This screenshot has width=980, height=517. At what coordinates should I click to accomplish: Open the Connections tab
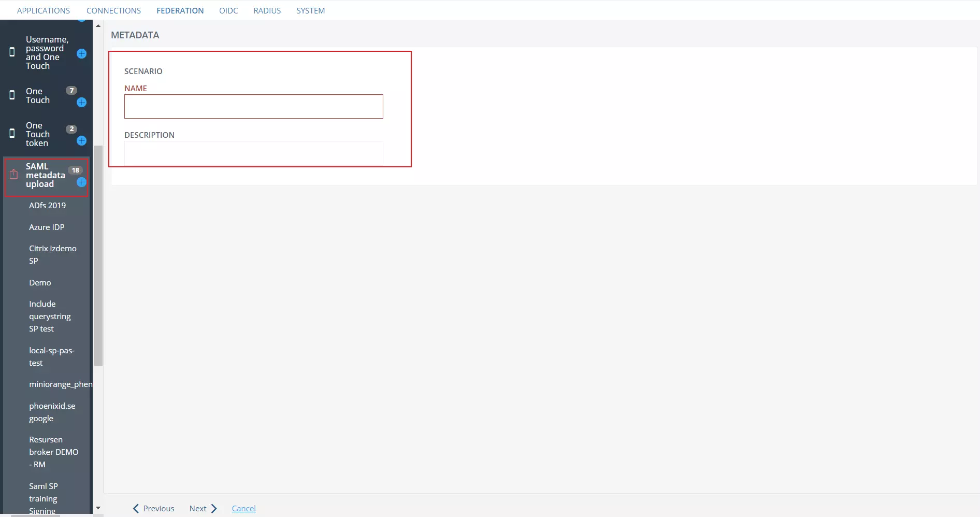pos(113,10)
